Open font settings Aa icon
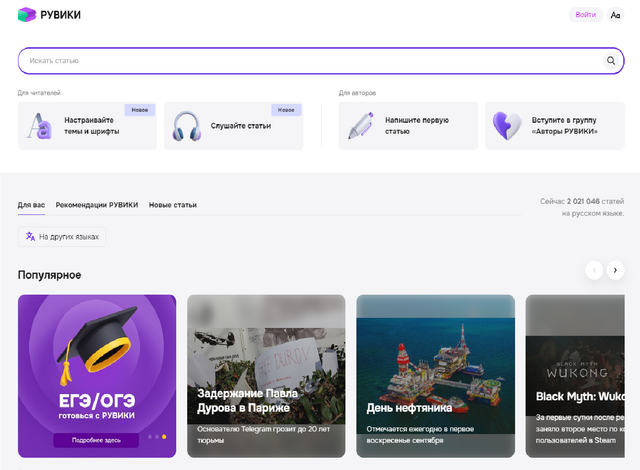This screenshot has width=640, height=470. (x=615, y=15)
